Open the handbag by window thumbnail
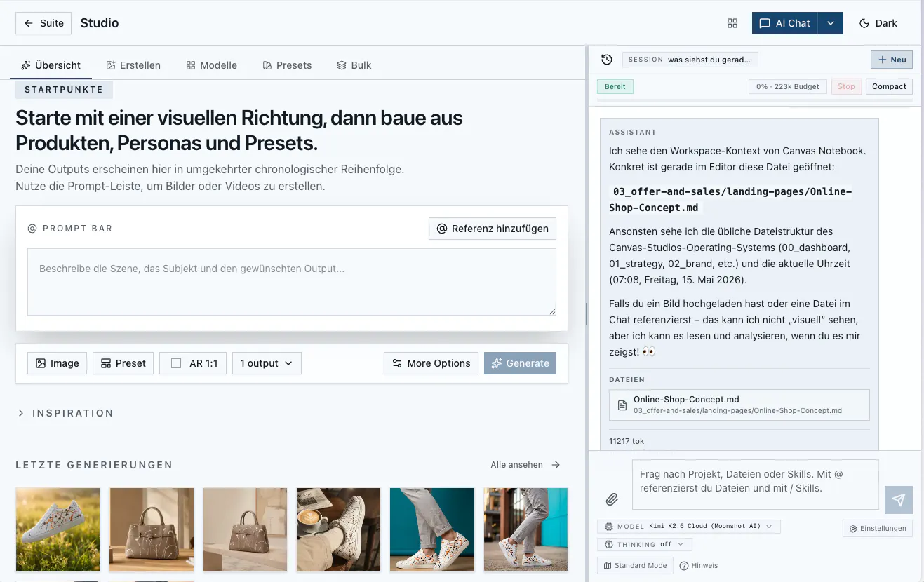Viewport: 924px width, 582px height. pyautogui.click(x=152, y=530)
